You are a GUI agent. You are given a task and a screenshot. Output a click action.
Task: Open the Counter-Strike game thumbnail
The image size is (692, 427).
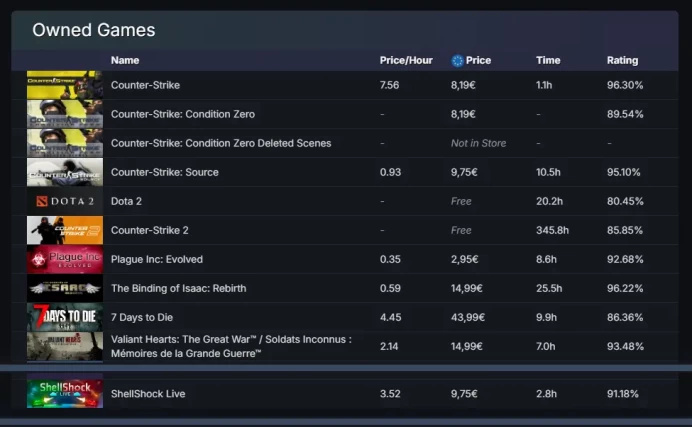pos(65,85)
